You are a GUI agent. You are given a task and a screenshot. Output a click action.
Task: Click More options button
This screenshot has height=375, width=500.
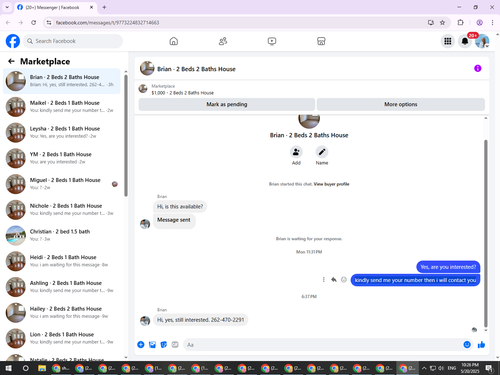click(x=401, y=104)
